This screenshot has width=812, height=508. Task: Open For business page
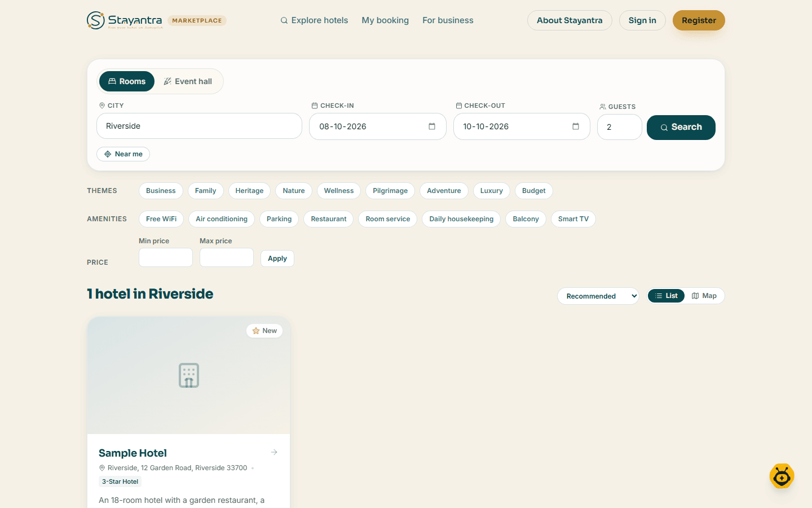448,20
